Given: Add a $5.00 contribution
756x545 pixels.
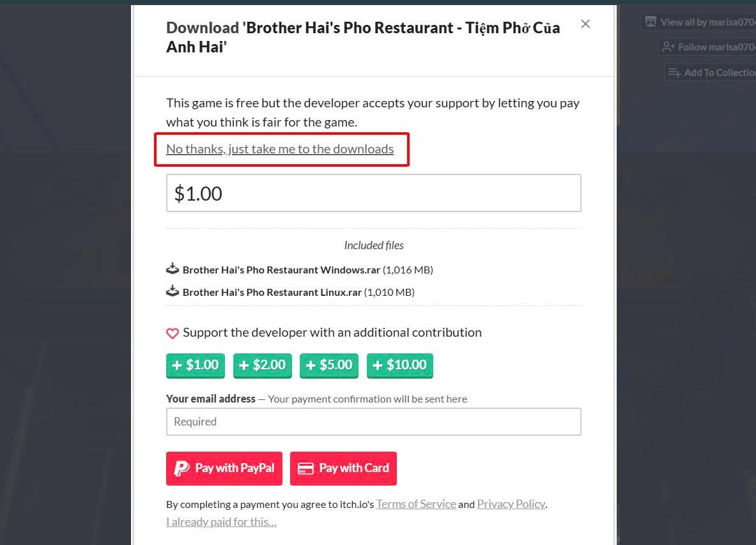Looking at the screenshot, I should click(x=329, y=365).
